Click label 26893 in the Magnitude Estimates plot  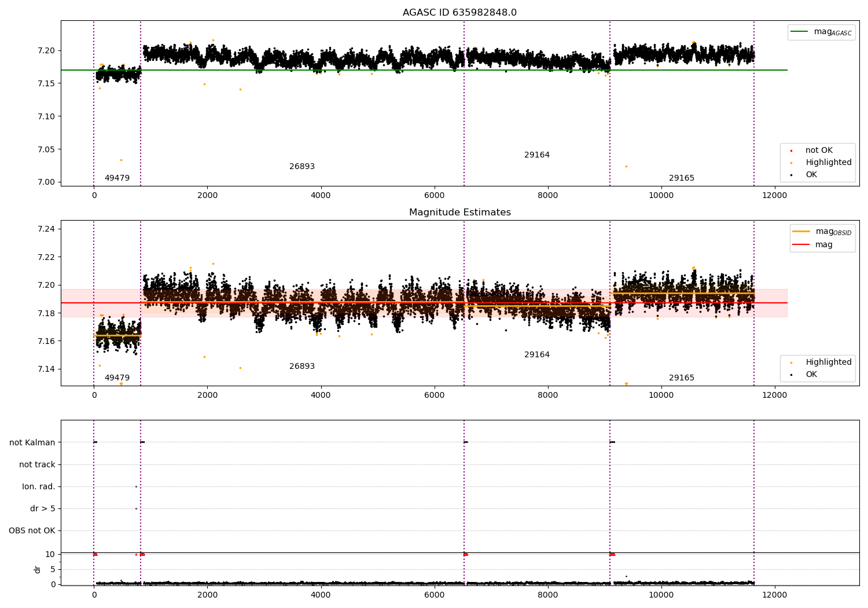pos(302,367)
